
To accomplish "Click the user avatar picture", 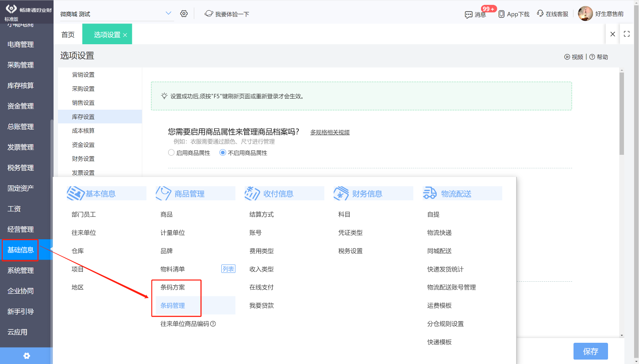I will pyautogui.click(x=585, y=14).
